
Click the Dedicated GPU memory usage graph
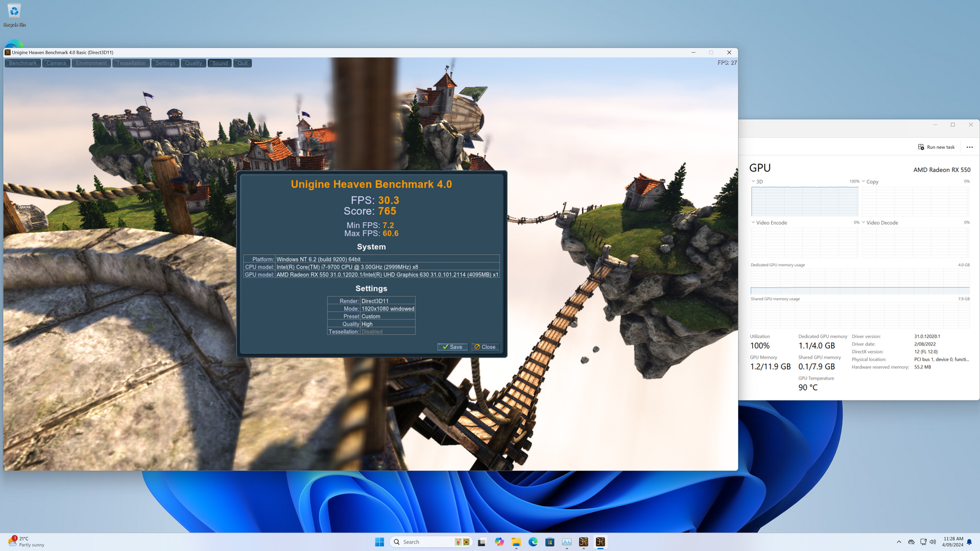coord(860,282)
